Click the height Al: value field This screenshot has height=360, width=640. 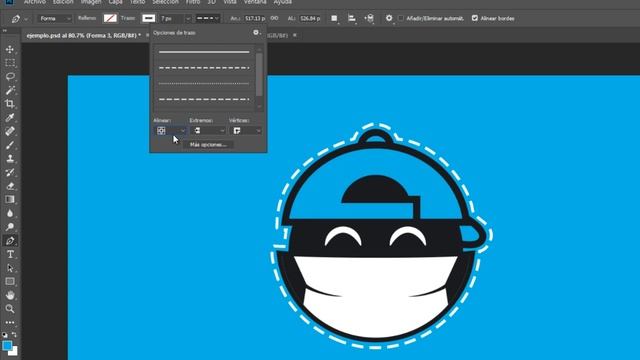coord(310,18)
